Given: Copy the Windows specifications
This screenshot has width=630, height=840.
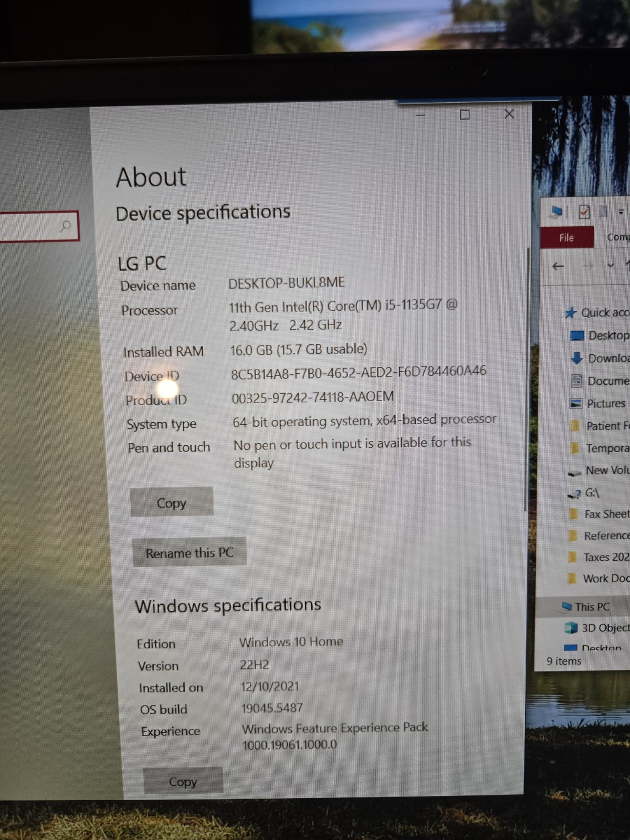Looking at the screenshot, I should [183, 782].
